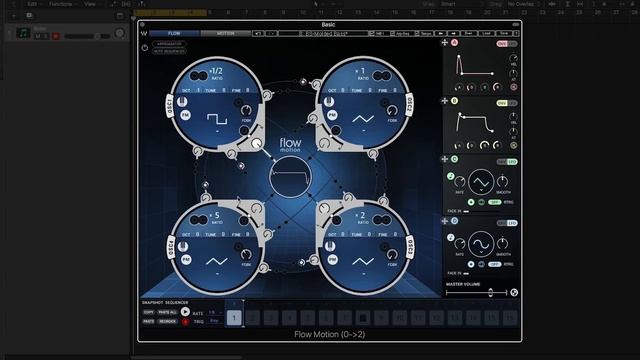Go to previous preset arrow
640x360 pixels.
point(441,33)
